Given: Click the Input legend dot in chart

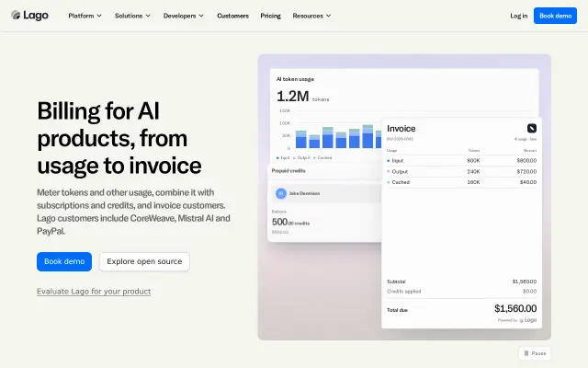Looking at the screenshot, I should 277,158.
